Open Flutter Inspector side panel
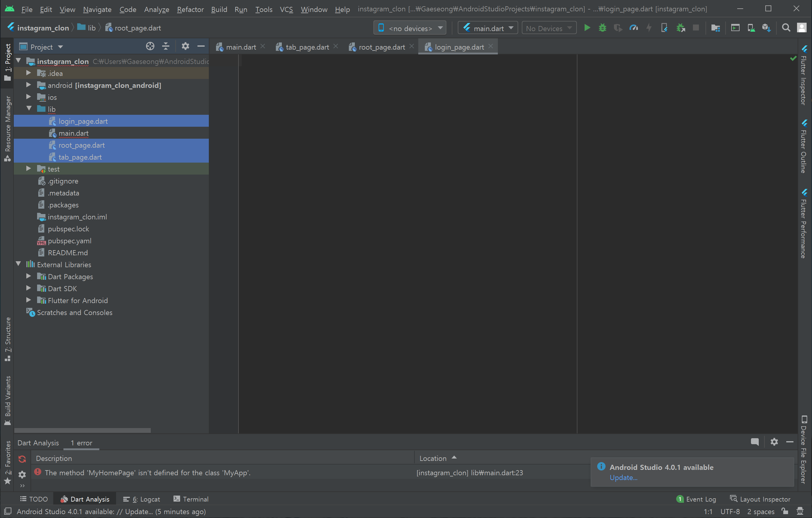 (804, 75)
